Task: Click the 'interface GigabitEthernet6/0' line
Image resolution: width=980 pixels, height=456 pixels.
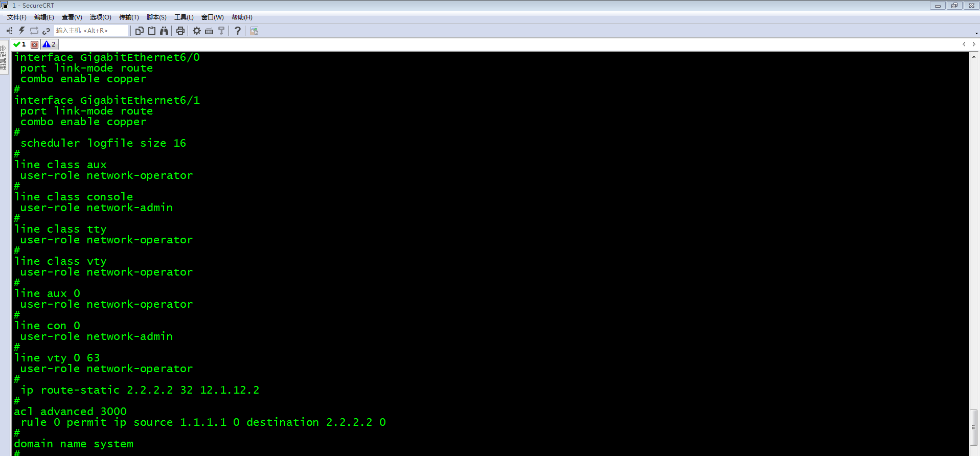Action: pos(107,57)
